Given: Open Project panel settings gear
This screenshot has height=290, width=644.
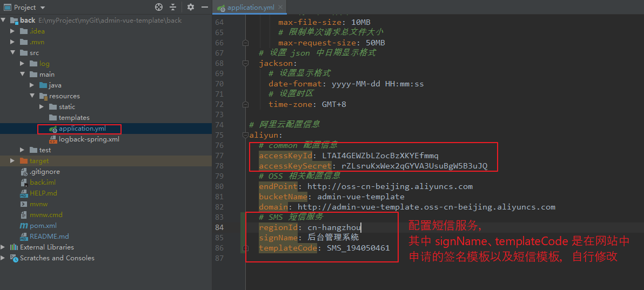Looking at the screenshot, I should tap(191, 7).
